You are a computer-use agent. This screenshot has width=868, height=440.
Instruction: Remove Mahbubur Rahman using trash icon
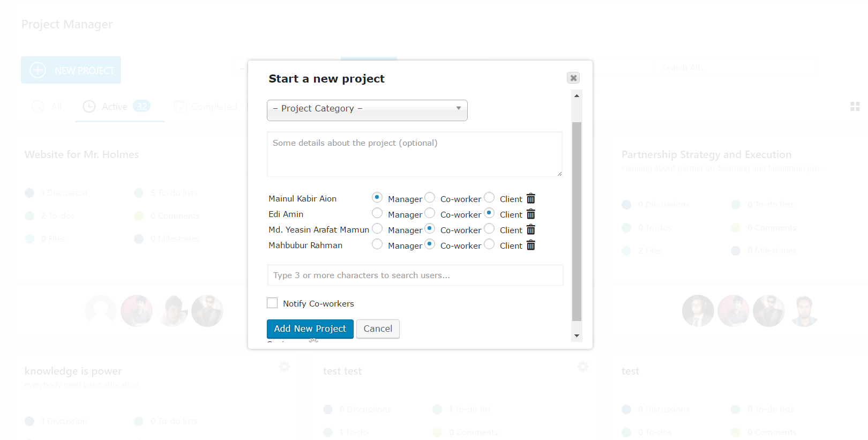click(x=530, y=245)
